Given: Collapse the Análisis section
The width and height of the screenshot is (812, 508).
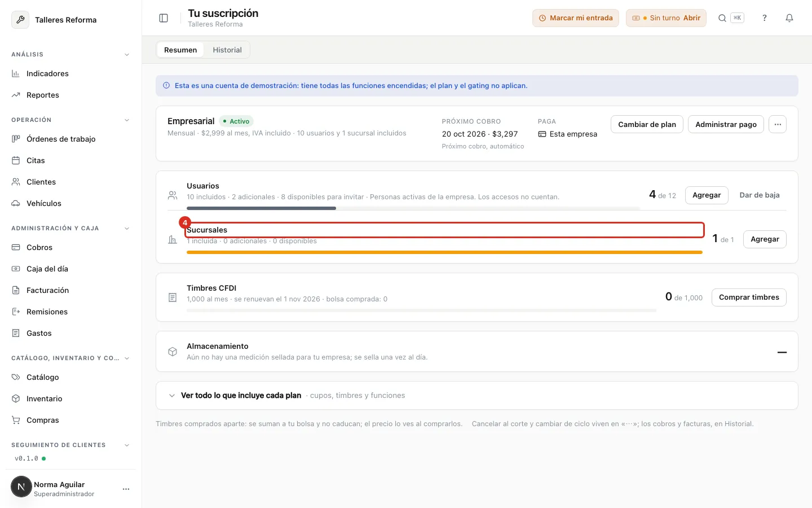Looking at the screenshot, I should (x=127, y=55).
